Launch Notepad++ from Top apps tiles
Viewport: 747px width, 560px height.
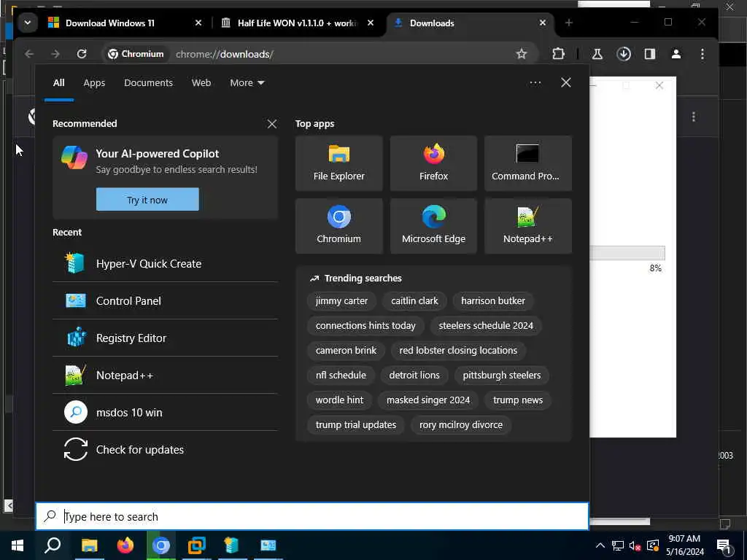[x=528, y=226]
